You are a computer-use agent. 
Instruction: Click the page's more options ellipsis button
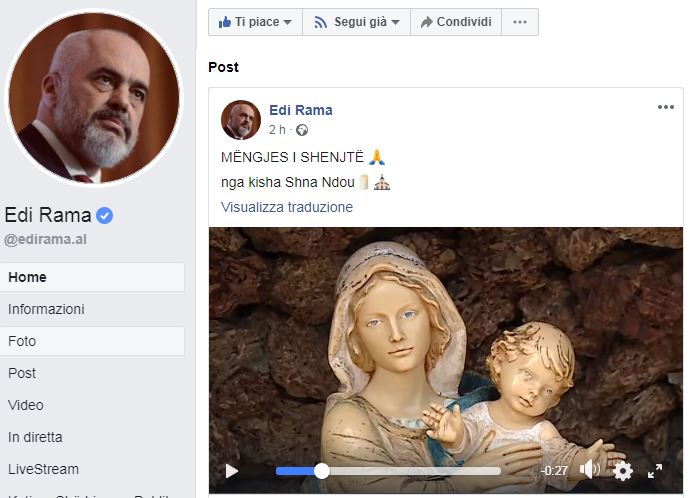(x=519, y=22)
